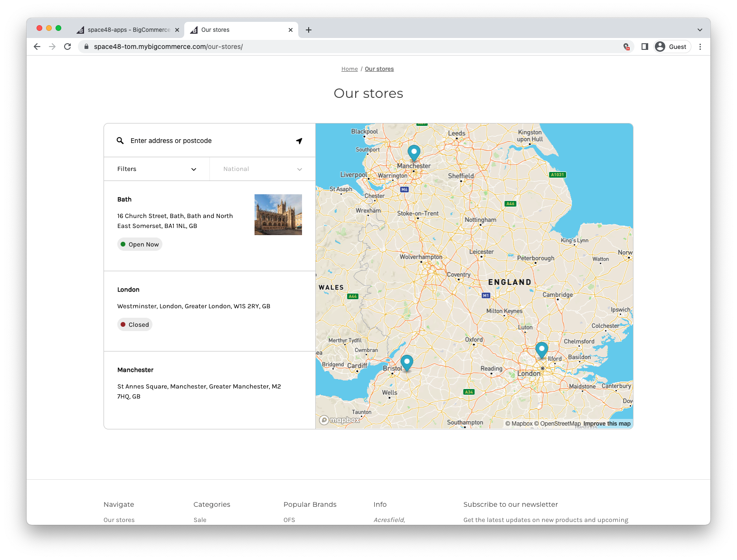Open the Improve this map link
This screenshot has width=737, height=560.
[607, 424]
